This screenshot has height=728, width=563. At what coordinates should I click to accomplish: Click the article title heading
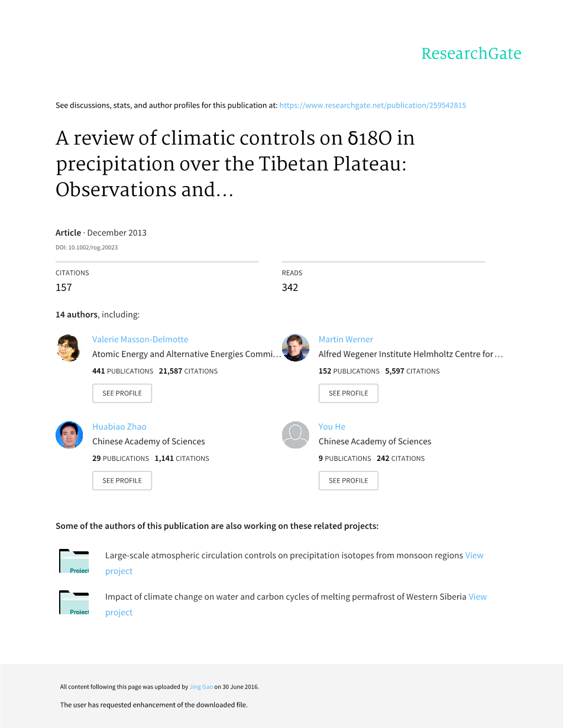[235, 164]
